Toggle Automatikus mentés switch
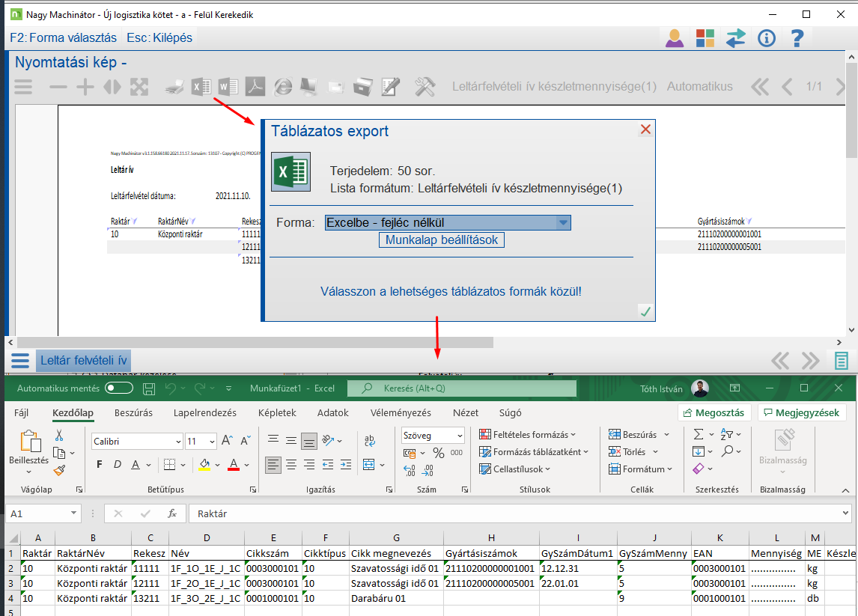The image size is (858, 616). [119, 388]
